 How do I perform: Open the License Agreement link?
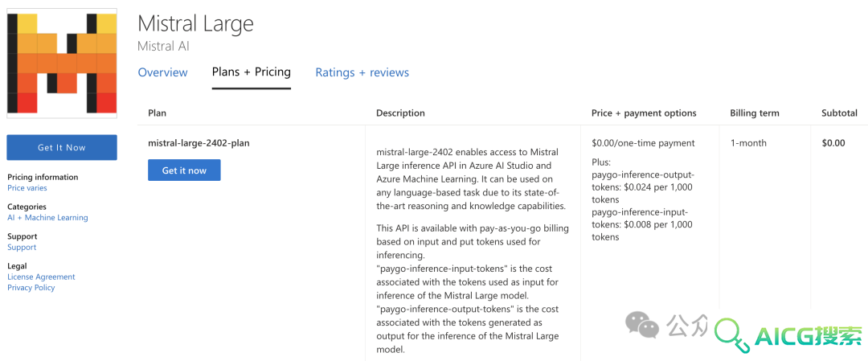pos(41,277)
